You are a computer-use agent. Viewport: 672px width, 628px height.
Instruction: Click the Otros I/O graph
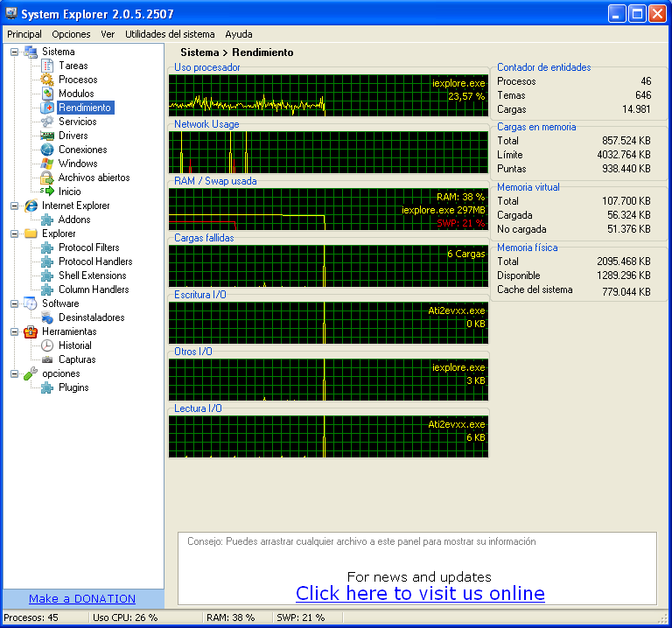pyautogui.click(x=328, y=380)
